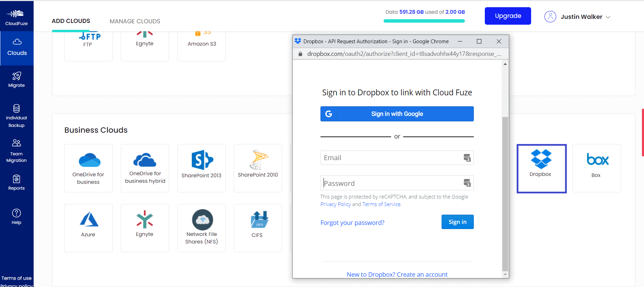Open Terms of use in sidebar
Viewport: 644px width, 287px height.
[x=16, y=278]
